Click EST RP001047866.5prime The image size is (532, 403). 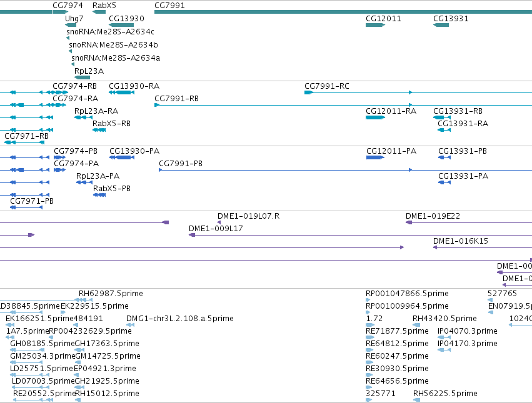[x=407, y=294]
